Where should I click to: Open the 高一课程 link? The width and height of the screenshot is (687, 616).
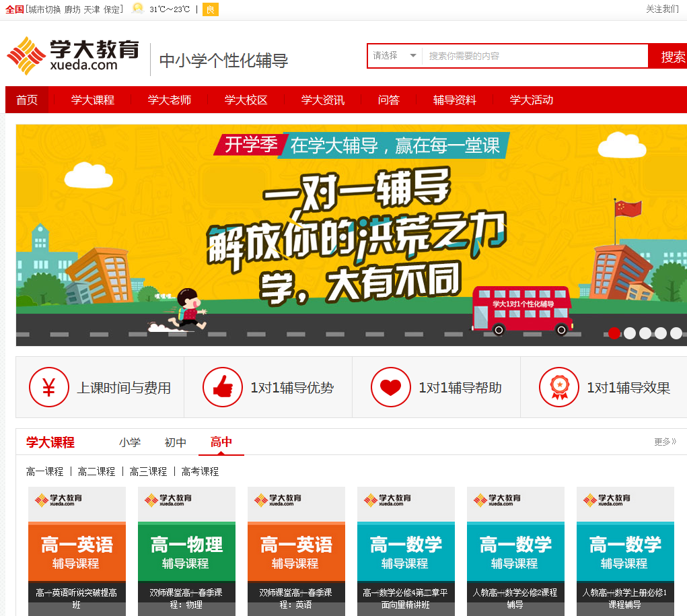pos(44,471)
